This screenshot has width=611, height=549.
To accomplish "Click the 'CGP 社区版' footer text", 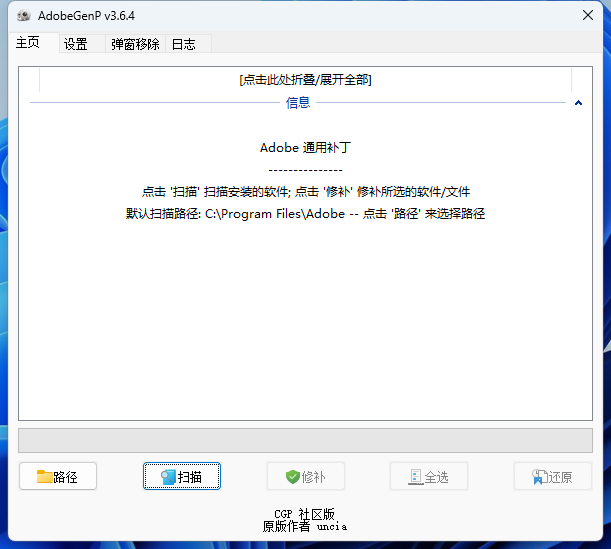I will pyautogui.click(x=304, y=514).
